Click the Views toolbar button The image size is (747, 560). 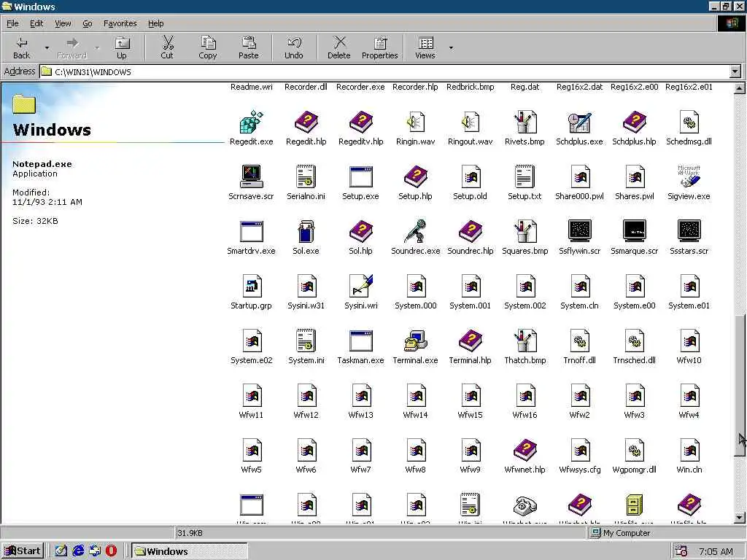coord(425,47)
